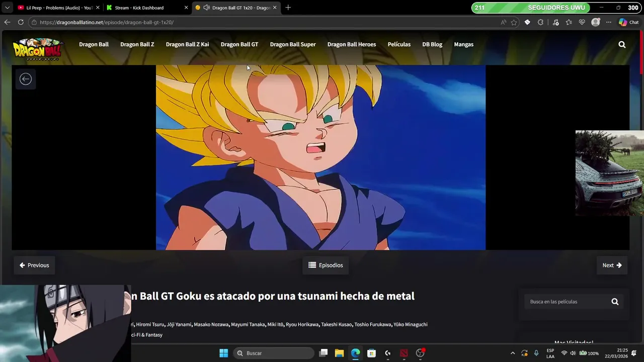
Task: Open DB Blog in the navigation
Action: click(x=432, y=44)
